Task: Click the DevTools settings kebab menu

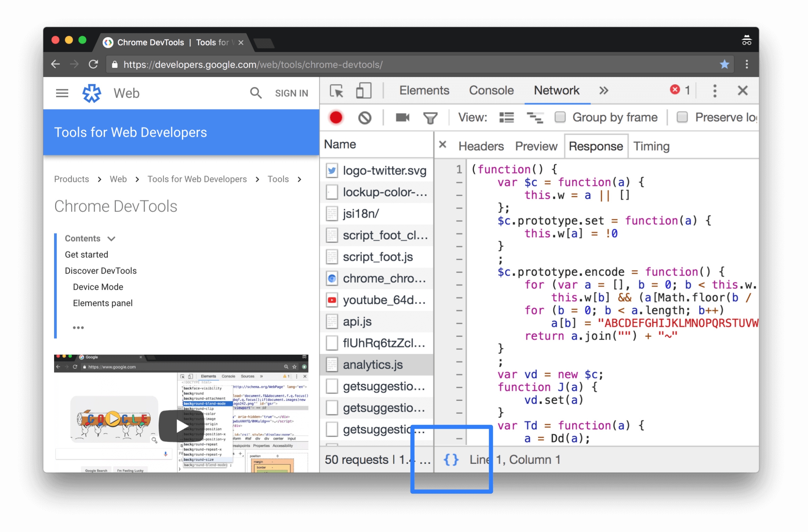Action: [x=713, y=92]
